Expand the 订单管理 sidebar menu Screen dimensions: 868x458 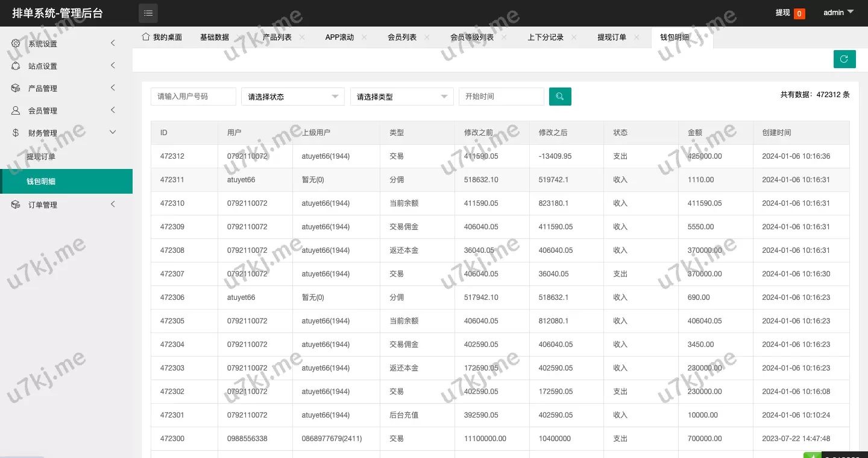(x=66, y=205)
